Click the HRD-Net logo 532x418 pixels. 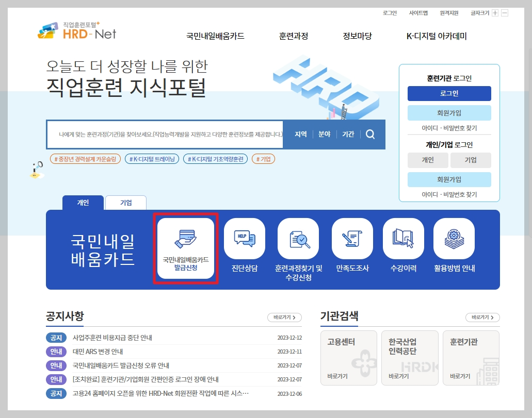[x=77, y=31]
